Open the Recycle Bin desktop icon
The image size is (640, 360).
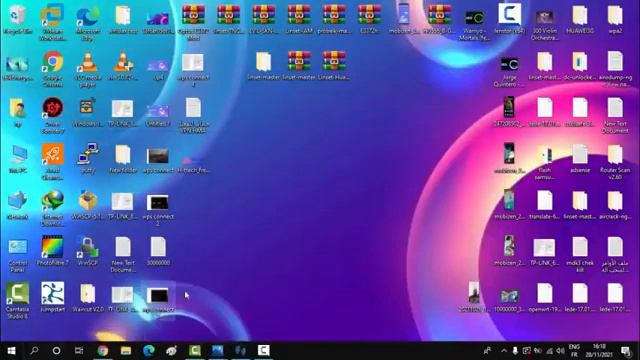click(17, 20)
